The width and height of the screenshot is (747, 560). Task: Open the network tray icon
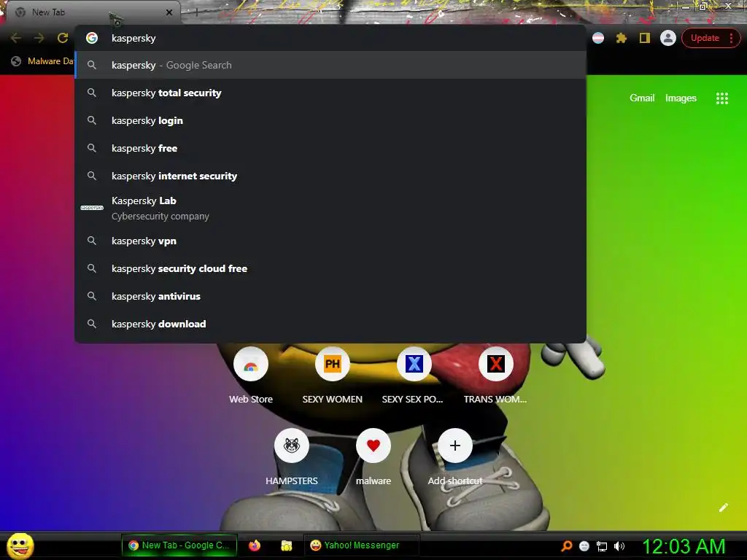pos(602,546)
